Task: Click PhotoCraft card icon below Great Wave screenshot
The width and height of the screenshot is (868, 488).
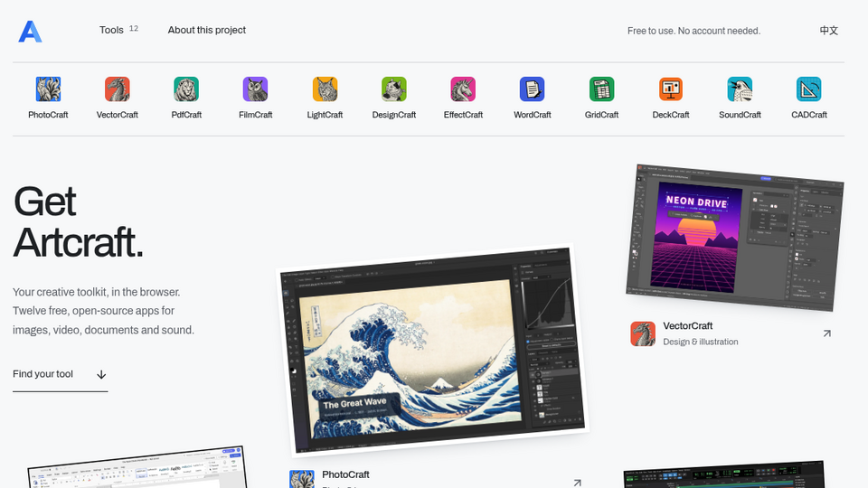Action: 302,479
